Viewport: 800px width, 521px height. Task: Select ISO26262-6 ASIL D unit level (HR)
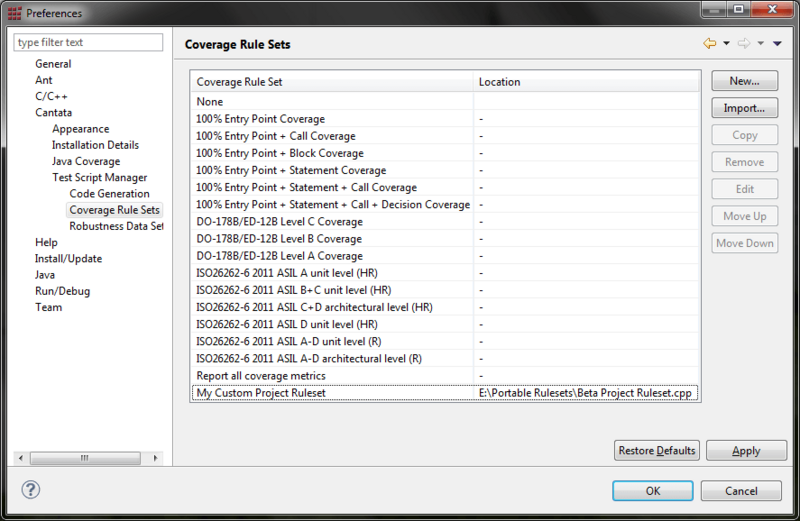445,324
